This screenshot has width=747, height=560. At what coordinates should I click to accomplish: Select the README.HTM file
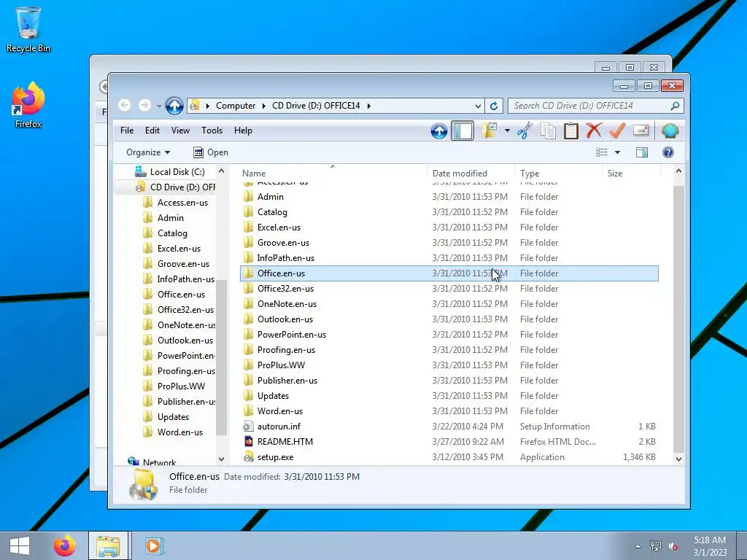(449, 441)
